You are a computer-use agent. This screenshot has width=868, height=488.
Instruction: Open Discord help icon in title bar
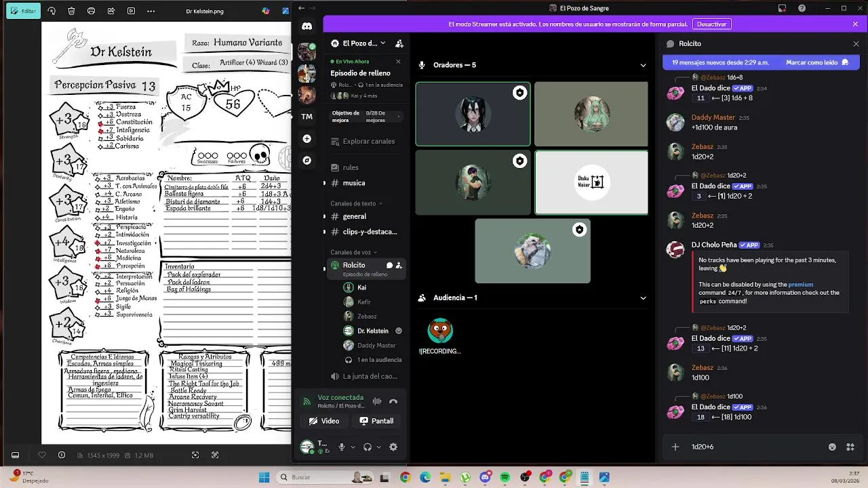(x=802, y=8)
